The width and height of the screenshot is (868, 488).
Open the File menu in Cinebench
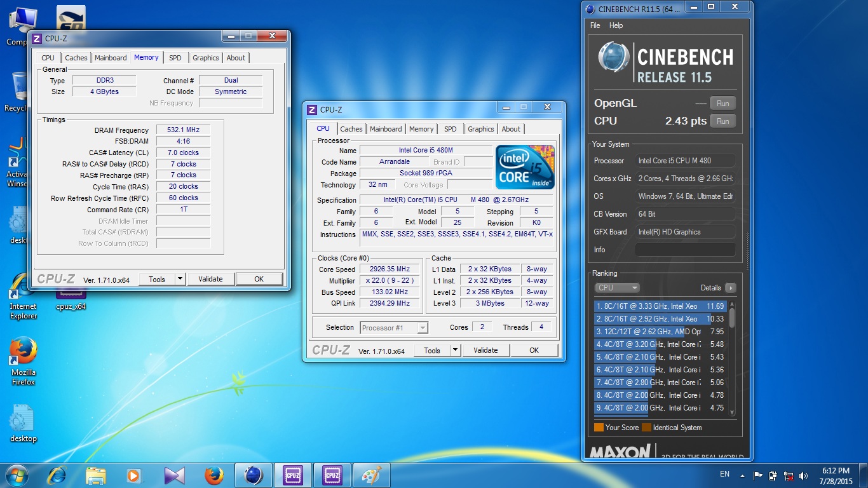click(x=595, y=25)
